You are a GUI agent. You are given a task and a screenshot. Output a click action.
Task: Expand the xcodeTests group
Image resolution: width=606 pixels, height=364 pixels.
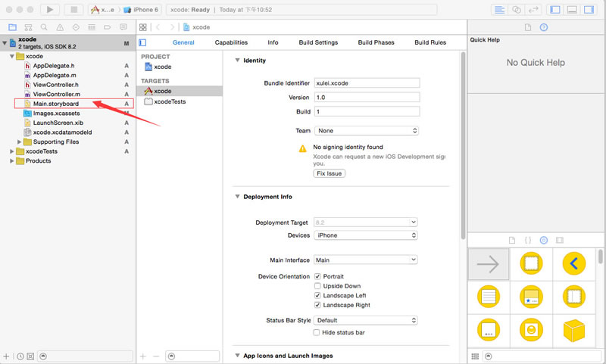12,151
